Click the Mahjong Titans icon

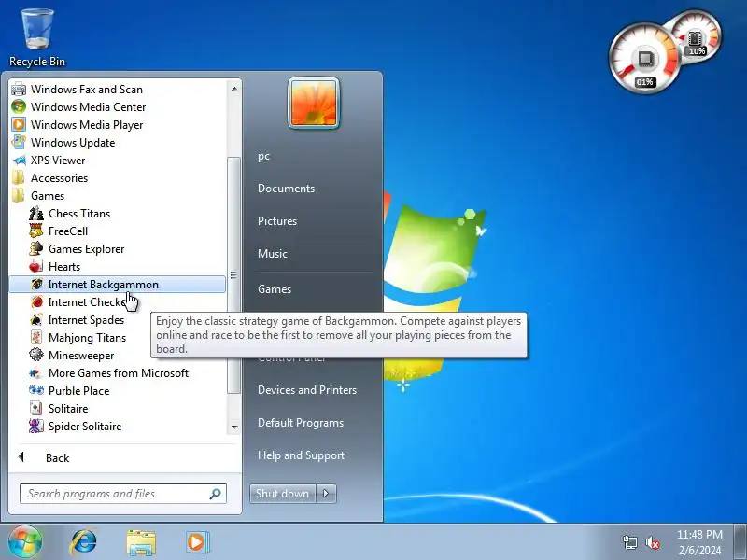coord(36,337)
